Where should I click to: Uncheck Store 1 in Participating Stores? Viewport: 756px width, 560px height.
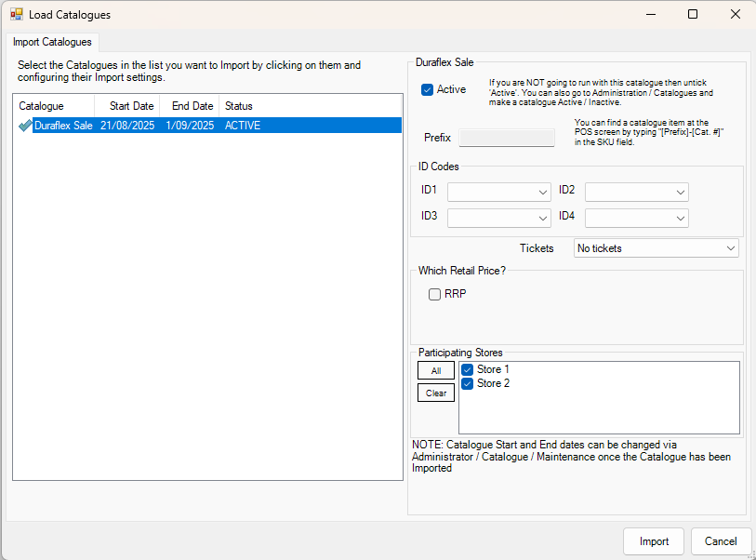point(469,370)
